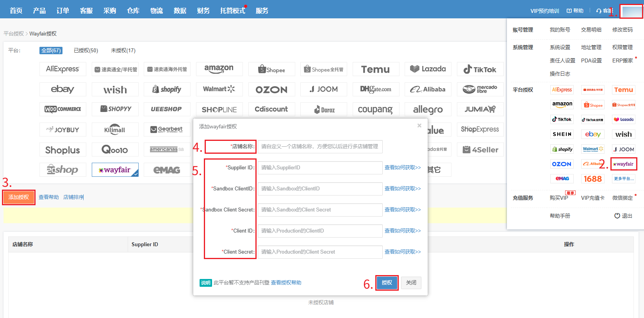Screen dimensions: 644x318
Task: Select the DHgate.com platform tile
Action: pos(376,89)
